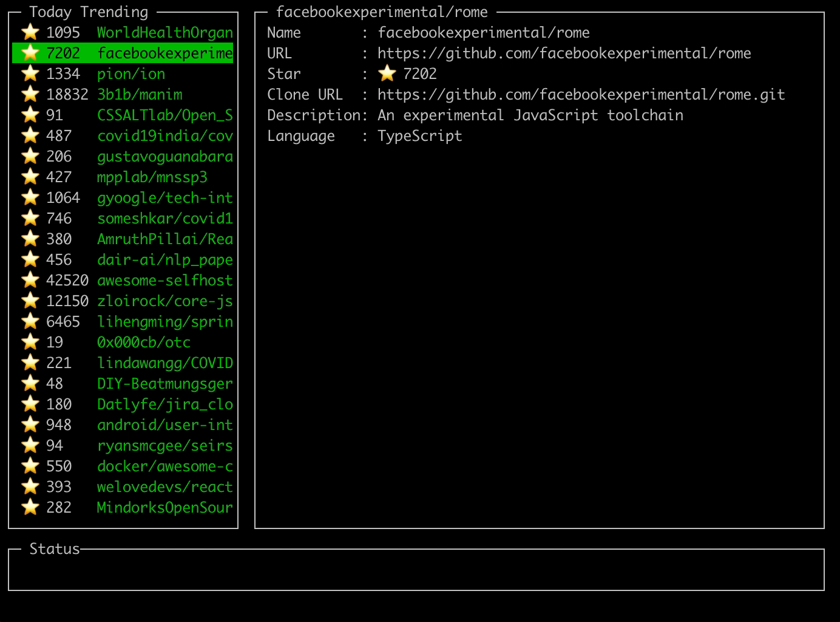This screenshot has height=622, width=840.
Task: Select AmruthPillai/Rea repository
Action: [x=123, y=239]
